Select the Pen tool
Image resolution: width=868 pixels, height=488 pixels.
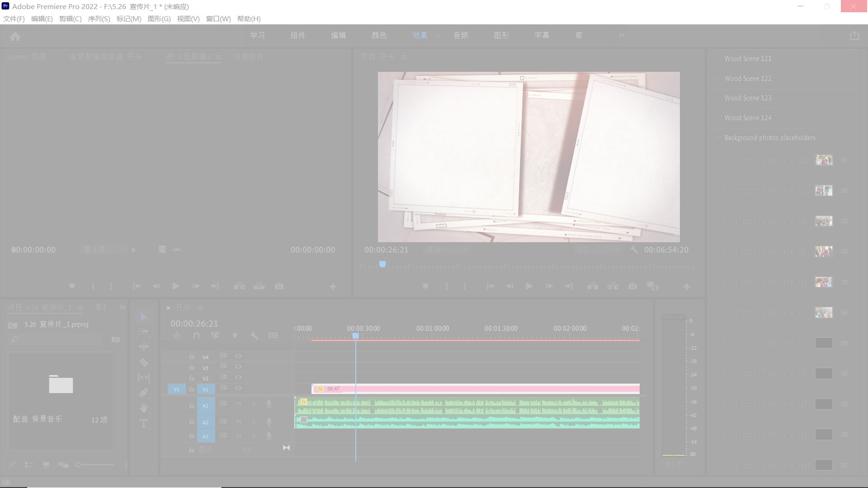click(144, 393)
